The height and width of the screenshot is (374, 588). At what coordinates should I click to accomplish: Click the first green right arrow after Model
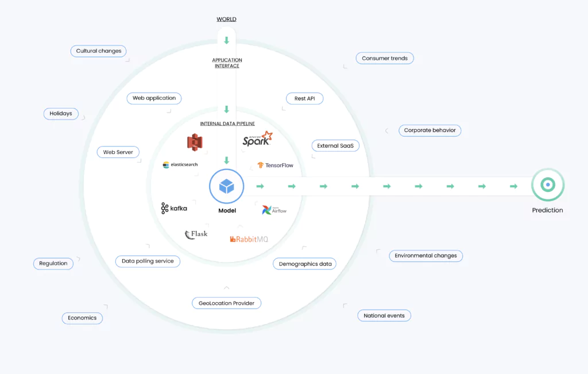[x=260, y=186]
